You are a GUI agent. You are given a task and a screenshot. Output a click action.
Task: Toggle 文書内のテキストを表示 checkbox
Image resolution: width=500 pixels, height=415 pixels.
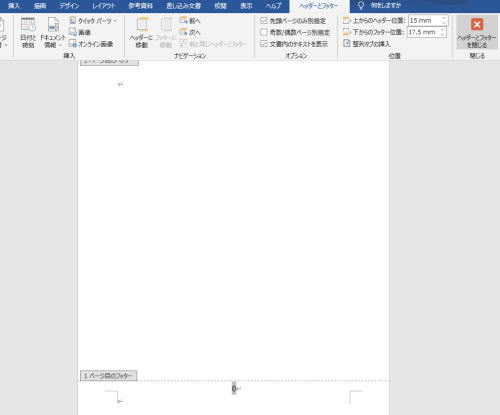pos(264,44)
